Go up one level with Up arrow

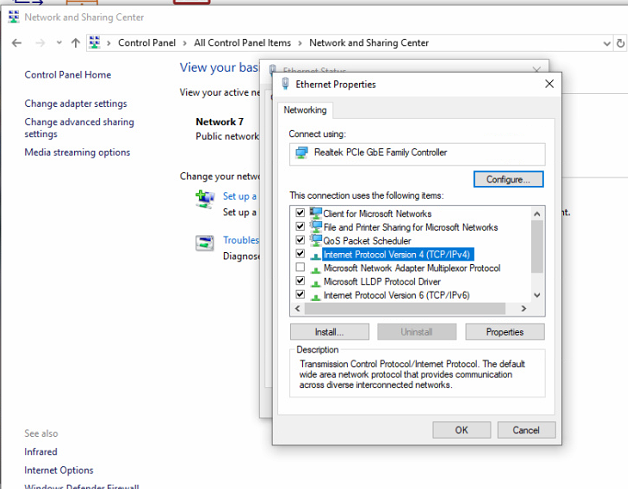tap(76, 43)
